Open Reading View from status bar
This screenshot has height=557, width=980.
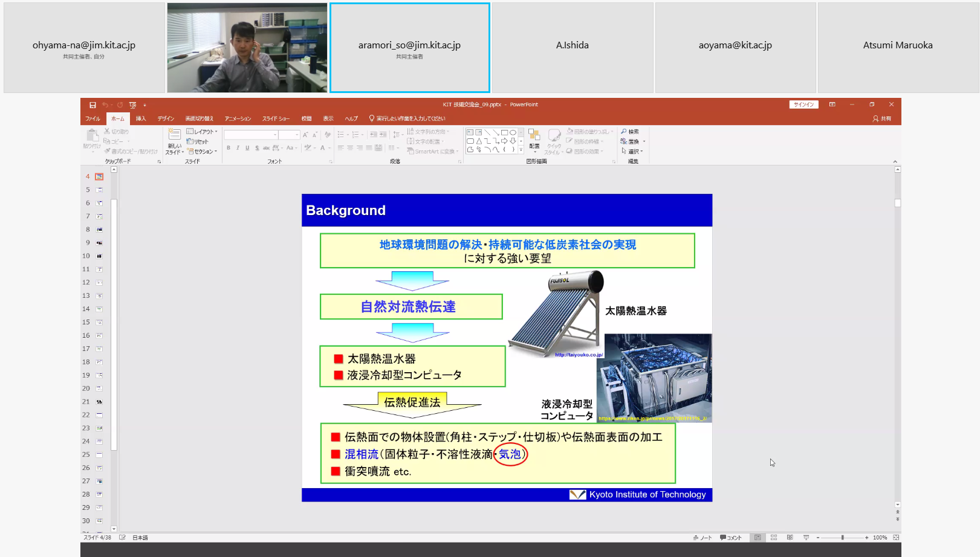coord(790,537)
